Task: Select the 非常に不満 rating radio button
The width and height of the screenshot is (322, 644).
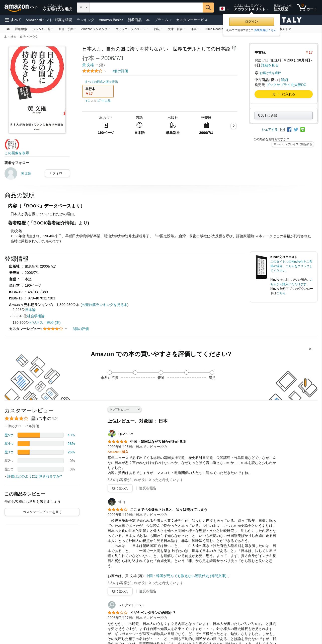Action: tap(110, 372)
